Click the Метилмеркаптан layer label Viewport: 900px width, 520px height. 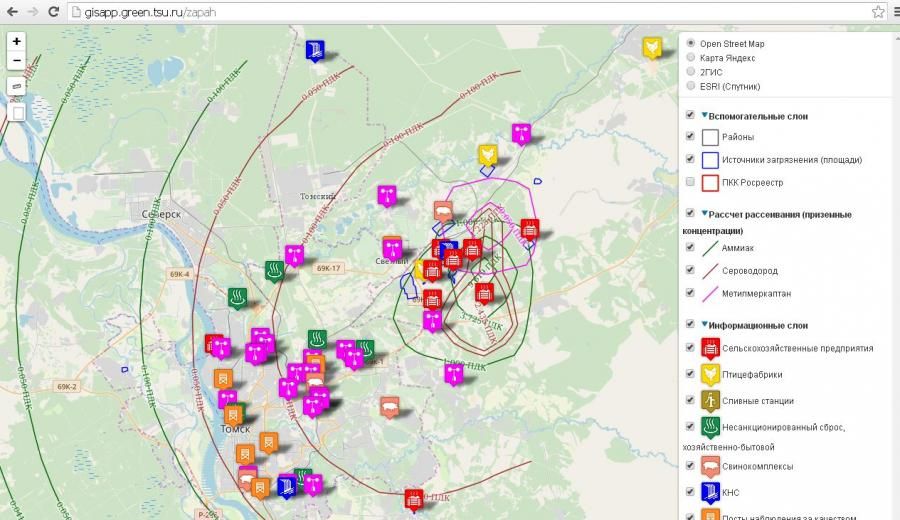click(756, 294)
